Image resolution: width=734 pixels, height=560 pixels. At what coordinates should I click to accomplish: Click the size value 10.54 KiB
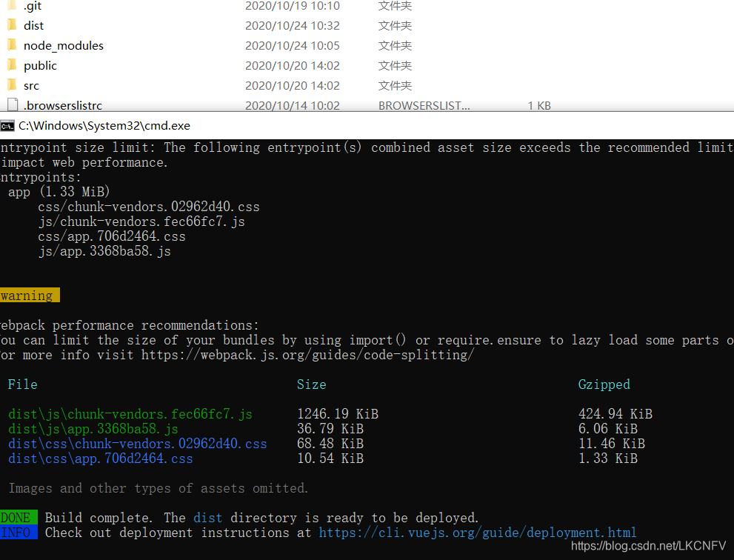click(x=330, y=458)
